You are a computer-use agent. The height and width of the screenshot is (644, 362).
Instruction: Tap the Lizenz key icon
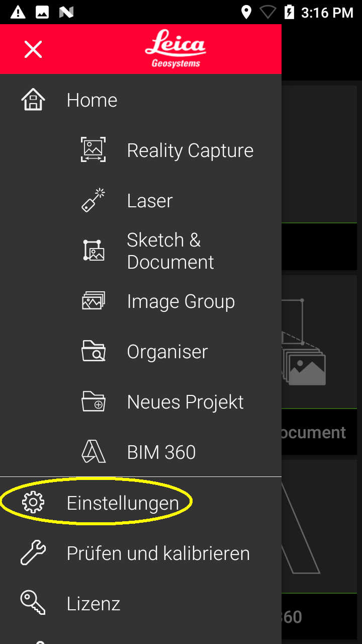coord(33,603)
